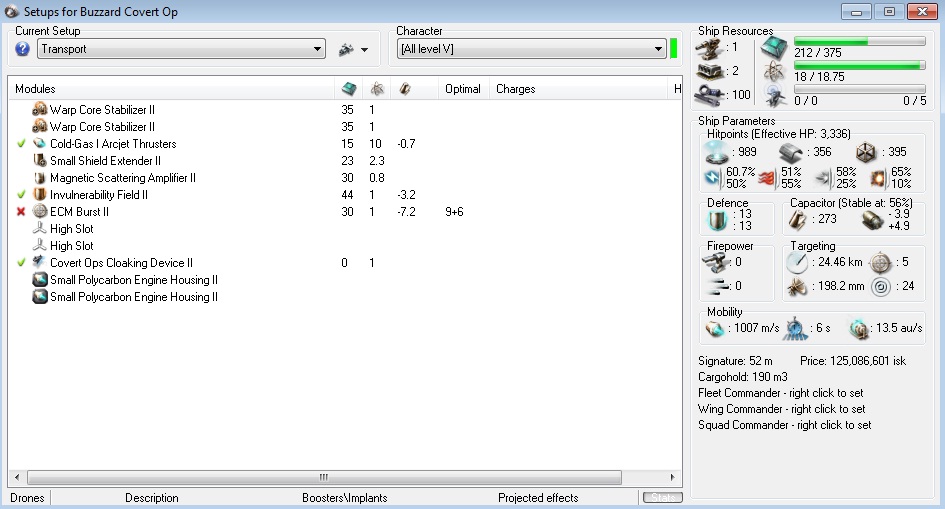Click the hull hitpoints icon showing 395
The width and height of the screenshot is (945, 509).
click(866, 152)
